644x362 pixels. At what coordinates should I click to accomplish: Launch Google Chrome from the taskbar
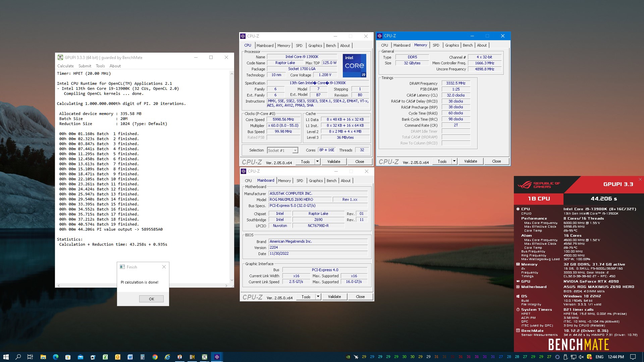[155, 357]
